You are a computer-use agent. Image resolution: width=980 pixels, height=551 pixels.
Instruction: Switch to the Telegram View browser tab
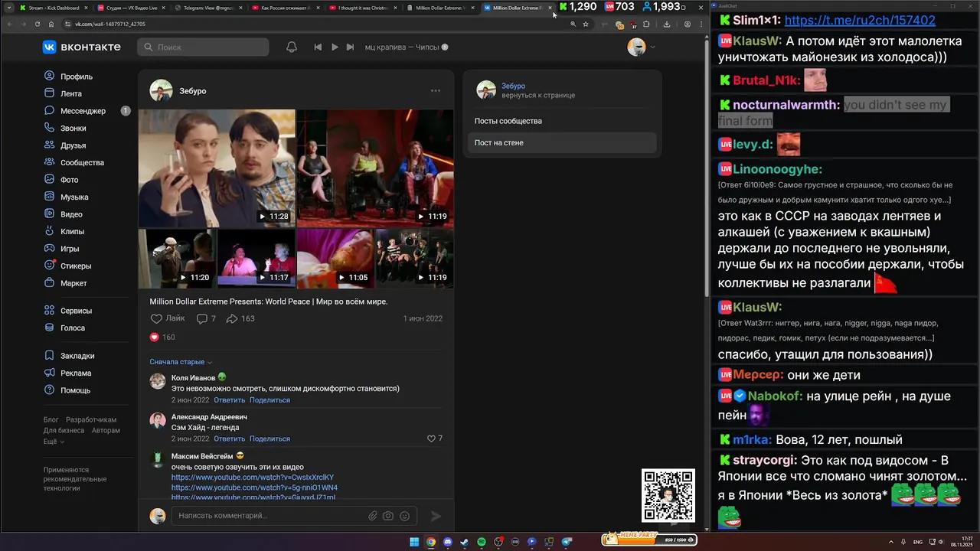208,8
